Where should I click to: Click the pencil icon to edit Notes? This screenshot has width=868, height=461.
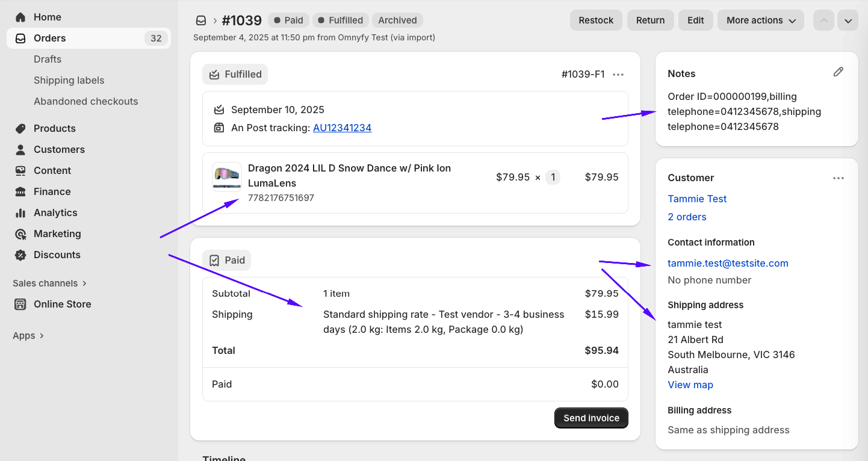[839, 72]
